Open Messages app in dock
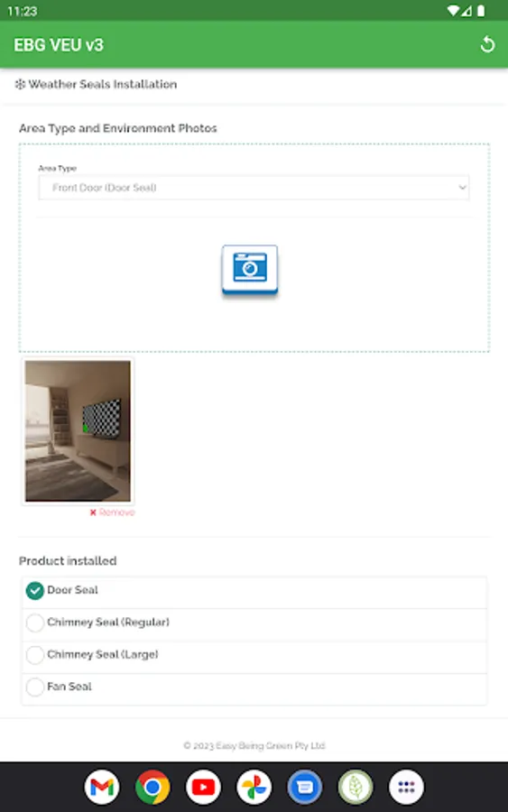The height and width of the screenshot is (812, 508). pos(304,787)
